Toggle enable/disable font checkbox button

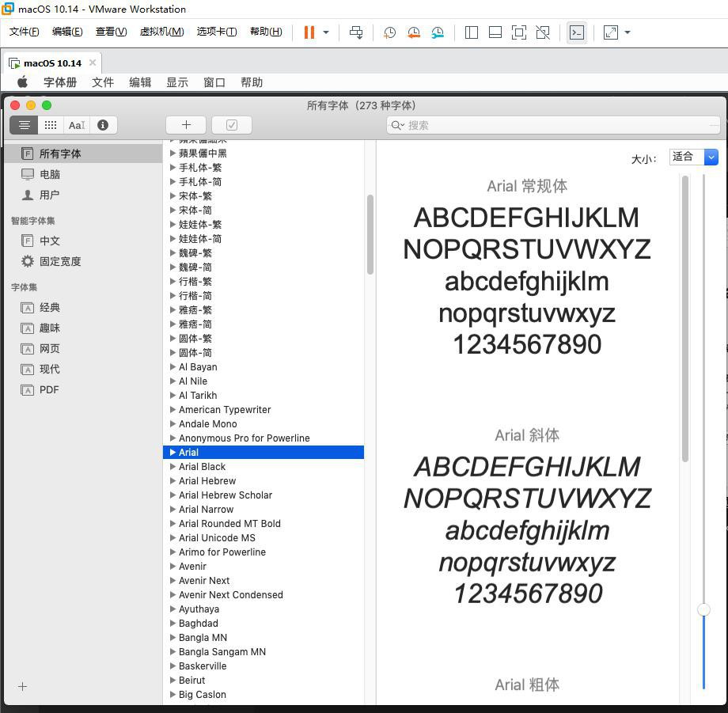click(x=232, y=125)
